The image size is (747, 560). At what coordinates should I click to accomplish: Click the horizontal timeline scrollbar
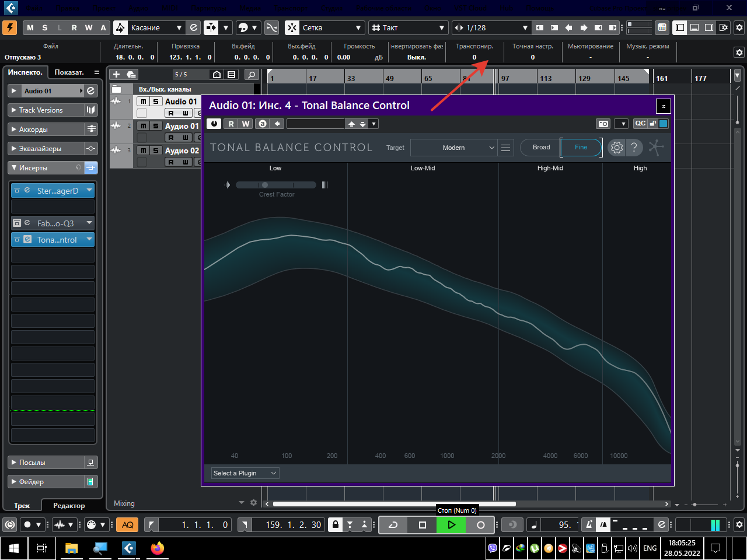click(394, 504)
